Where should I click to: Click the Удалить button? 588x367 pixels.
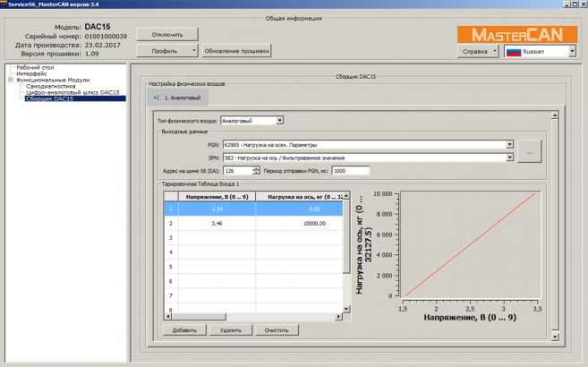(231, 330)
